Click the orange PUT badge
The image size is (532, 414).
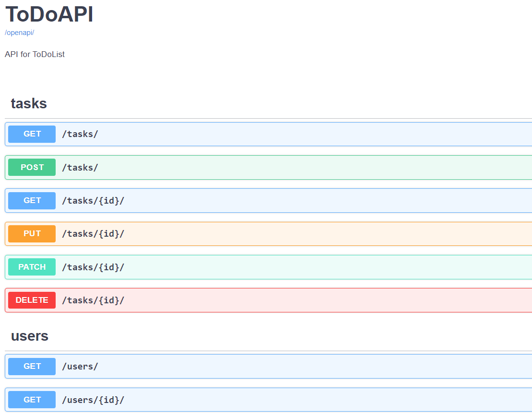coord(31,233)
